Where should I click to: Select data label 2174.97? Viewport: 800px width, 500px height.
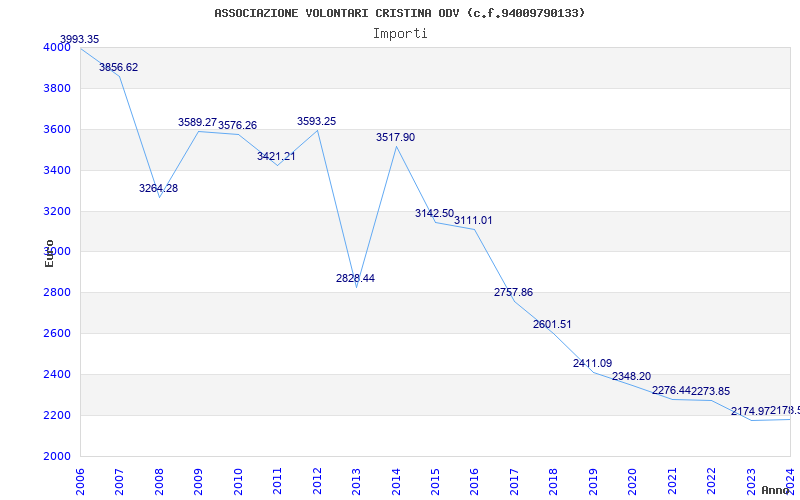coord(750,411)
